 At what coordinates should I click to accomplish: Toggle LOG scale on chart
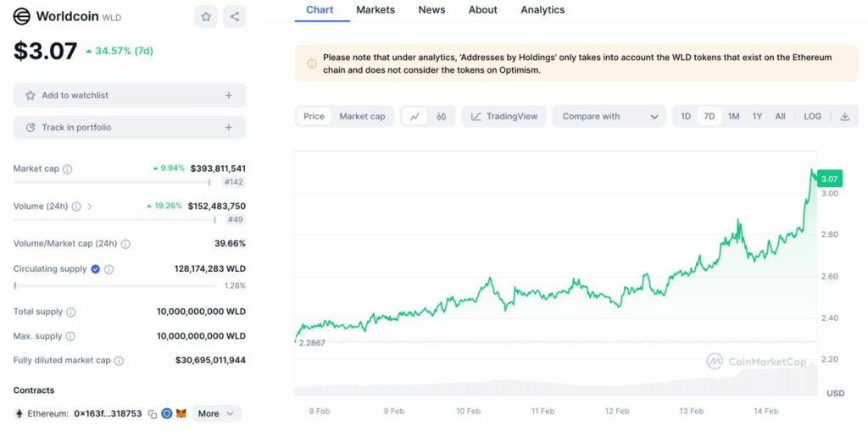812,117
